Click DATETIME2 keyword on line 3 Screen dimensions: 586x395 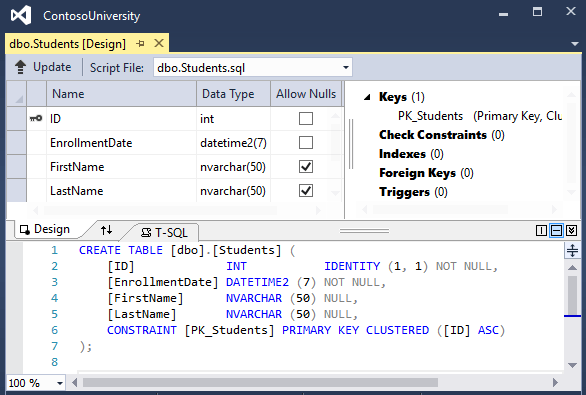click(x=257, y=282)
